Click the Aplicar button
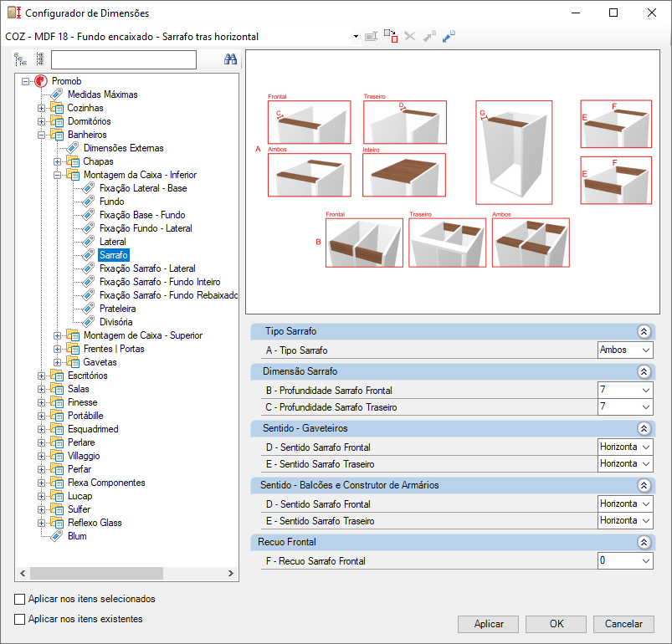Viewport: 672px width, 644px height. [488, 624]
